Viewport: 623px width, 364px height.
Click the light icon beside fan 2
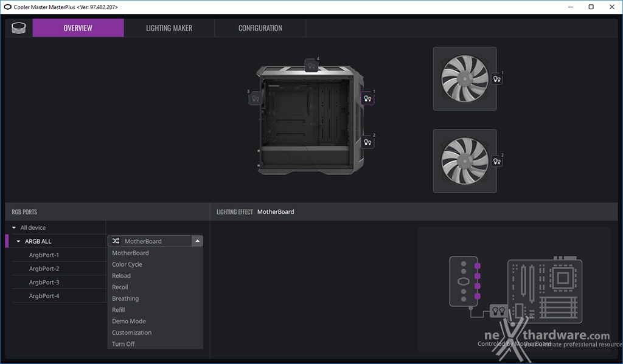[x=496, y=161]
